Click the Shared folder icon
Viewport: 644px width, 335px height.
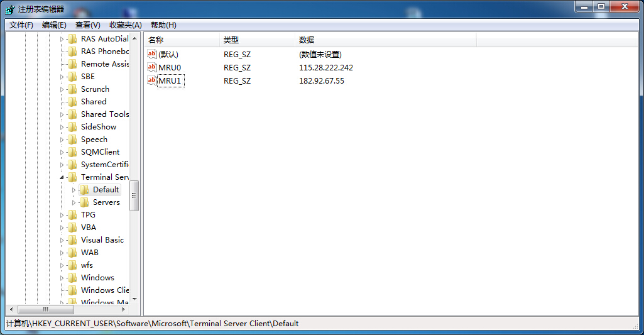click(x=73, y=102)
